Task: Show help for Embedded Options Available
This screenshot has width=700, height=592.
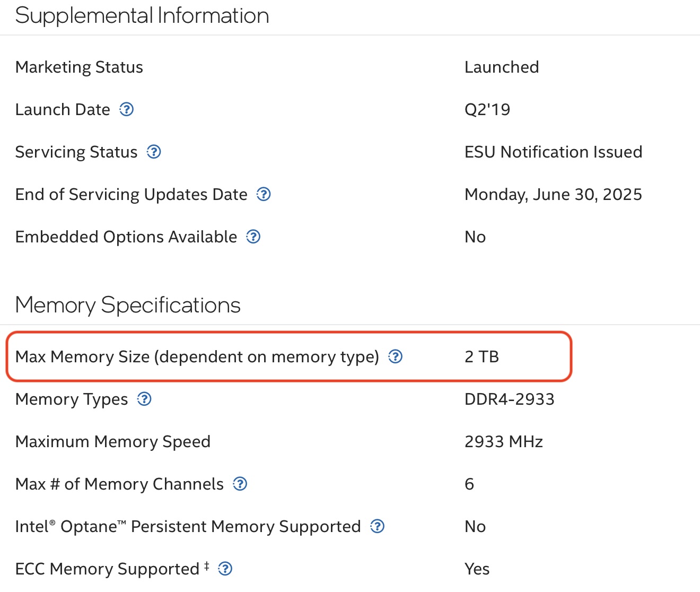Action: [x=253, y=237]
